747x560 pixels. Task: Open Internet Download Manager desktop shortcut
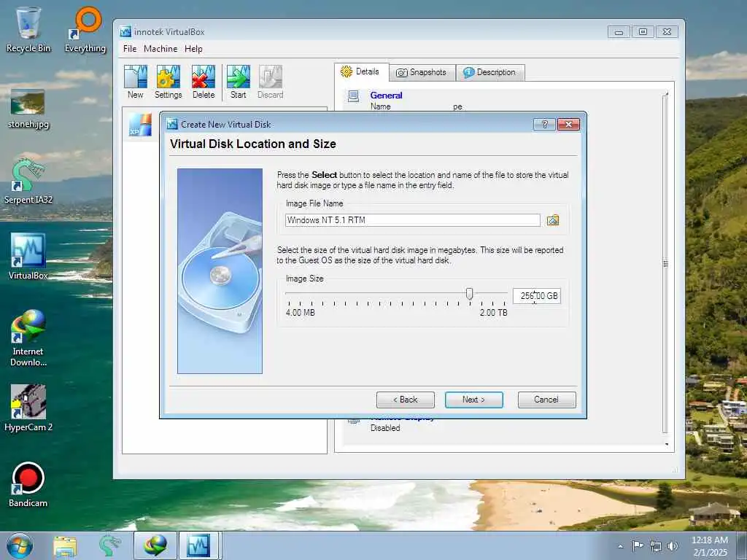28,338
